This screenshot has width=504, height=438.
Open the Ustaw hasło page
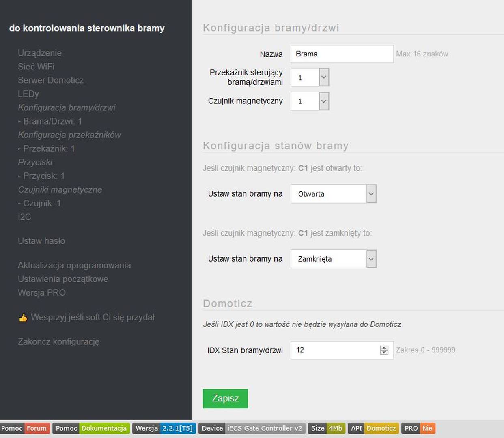coord(41,241)
